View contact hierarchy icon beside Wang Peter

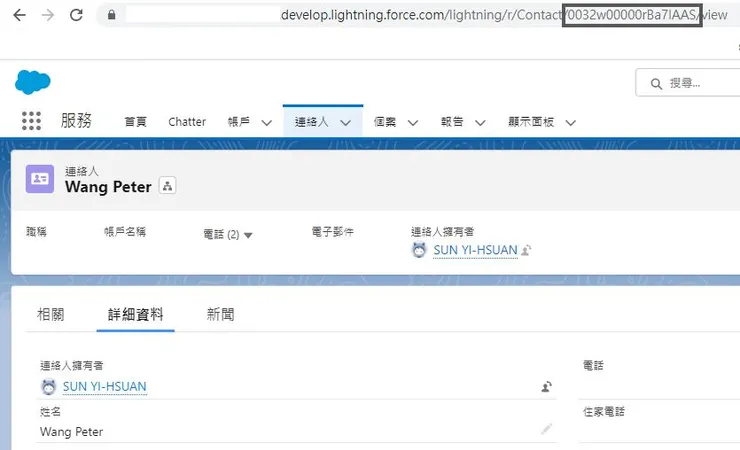(168, 186)
